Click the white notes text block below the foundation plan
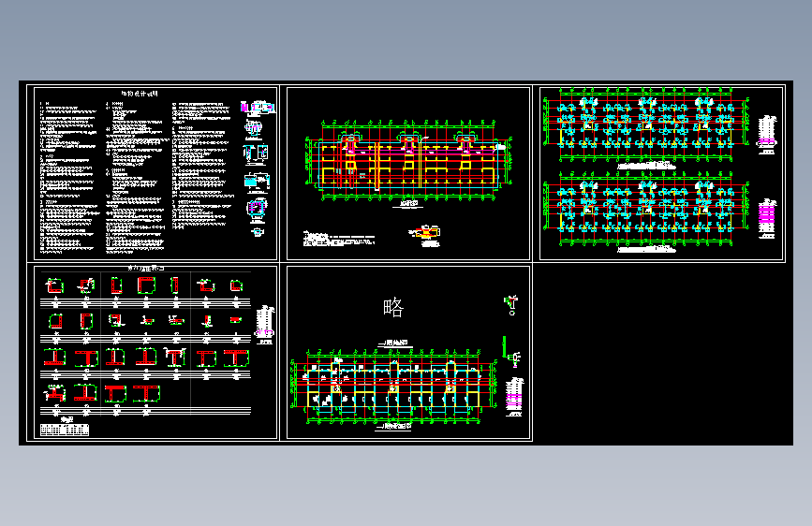This screenshot has width=812, height=526. [x=339, y=239]
